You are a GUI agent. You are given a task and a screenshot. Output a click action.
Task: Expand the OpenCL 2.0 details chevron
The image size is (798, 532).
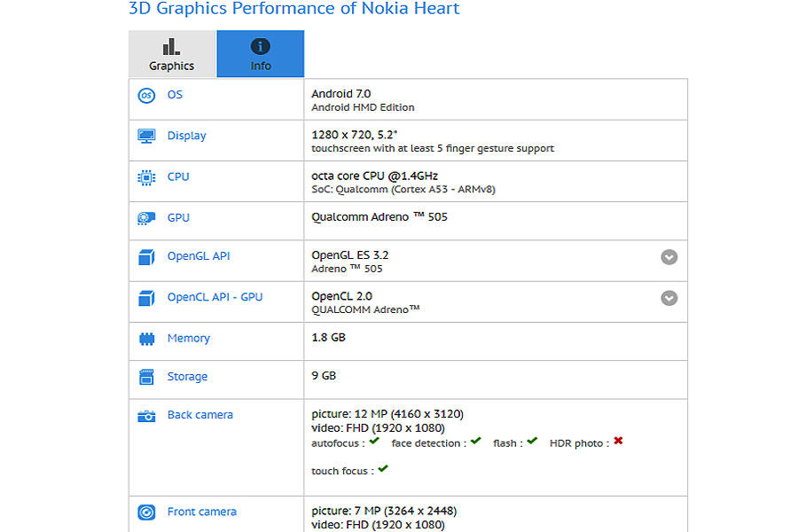pos(669,298)
